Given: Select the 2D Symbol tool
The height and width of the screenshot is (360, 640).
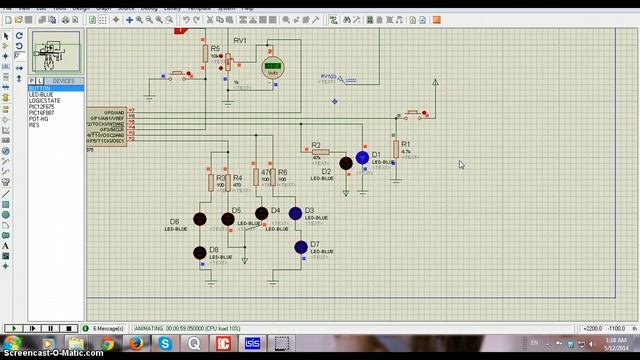Looking at the screenshot, I should click(x=6, y=256).
